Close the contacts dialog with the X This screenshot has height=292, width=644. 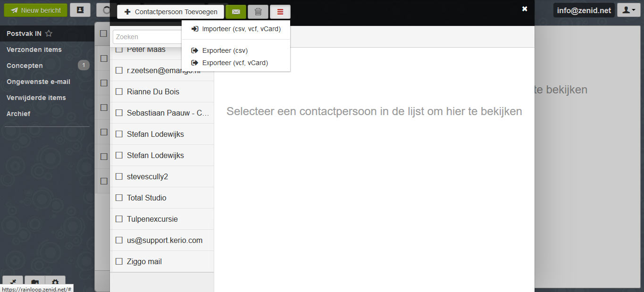pyautogui.click(x=525, y=8)
